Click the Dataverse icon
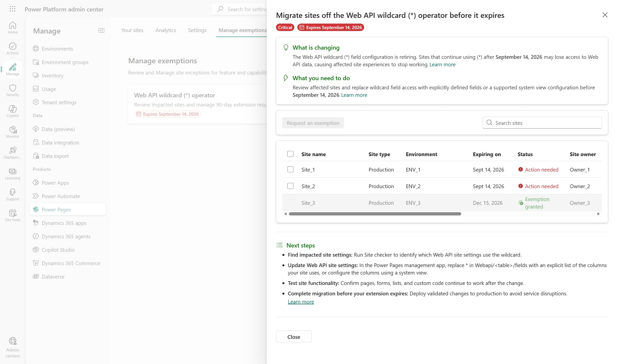Viewport: 617px width, 364px height. pyautogui.click(x=36, y=276)
